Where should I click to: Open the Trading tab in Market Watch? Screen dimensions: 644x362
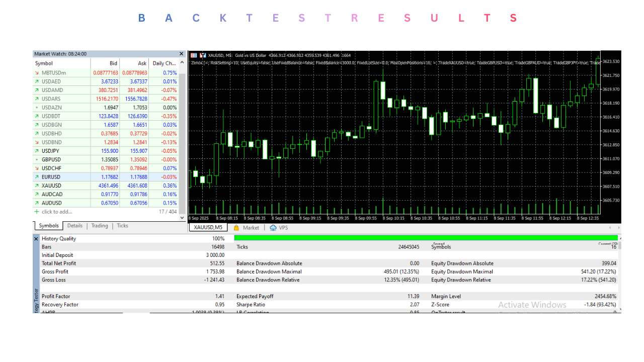tap(100, 226)
